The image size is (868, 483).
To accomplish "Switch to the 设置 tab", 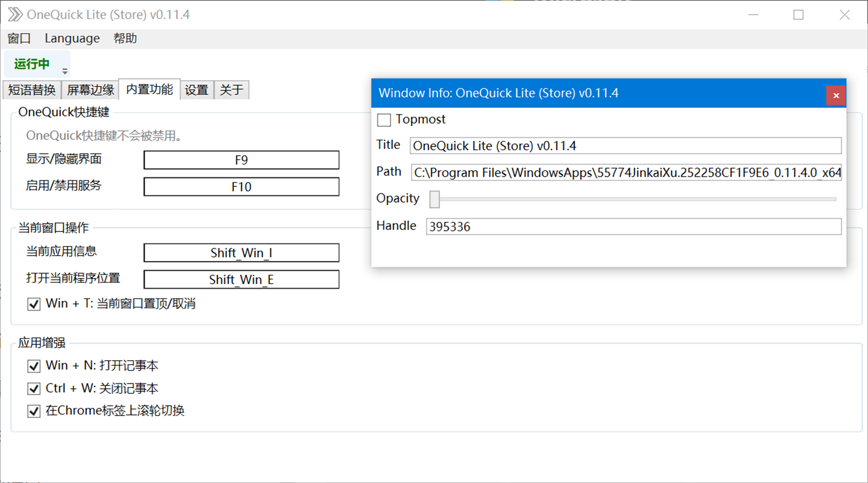I will tap(197, 90).
